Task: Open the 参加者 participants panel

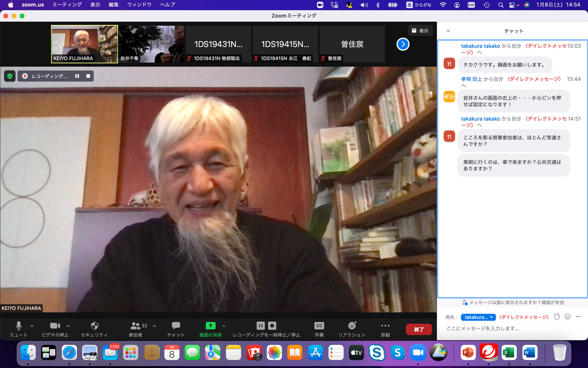Action: pos(136,329)
